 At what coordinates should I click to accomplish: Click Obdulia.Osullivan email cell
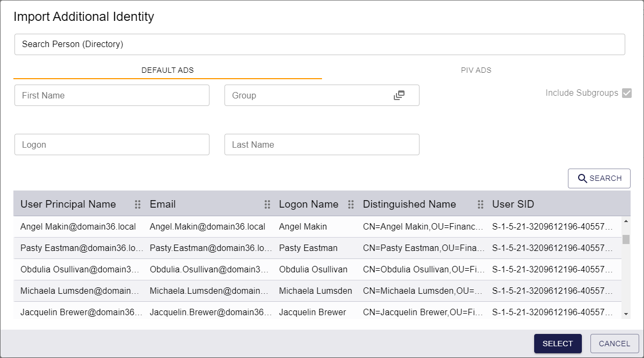(209, 270)
